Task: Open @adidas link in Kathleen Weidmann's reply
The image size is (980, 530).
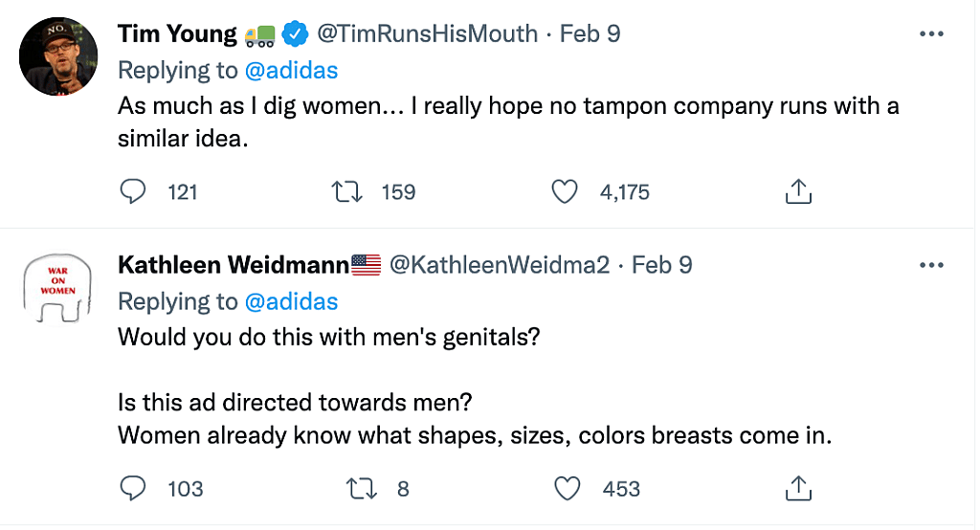Action: 291,301
